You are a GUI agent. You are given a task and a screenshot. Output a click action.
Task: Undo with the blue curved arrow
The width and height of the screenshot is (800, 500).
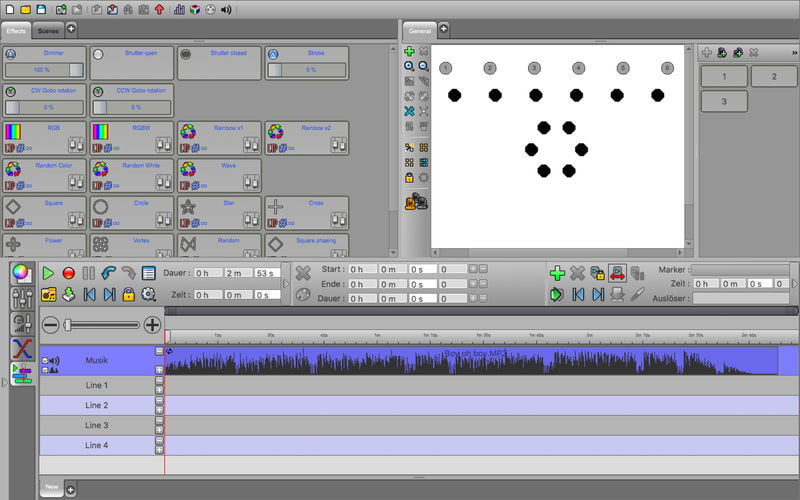pyautogui.click(x=108, y=273)
